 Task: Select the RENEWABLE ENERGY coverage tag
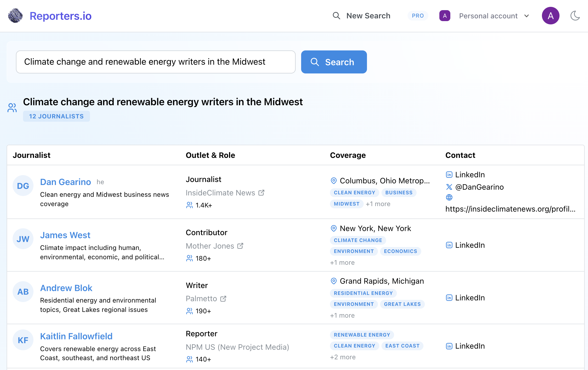[362, 335]
